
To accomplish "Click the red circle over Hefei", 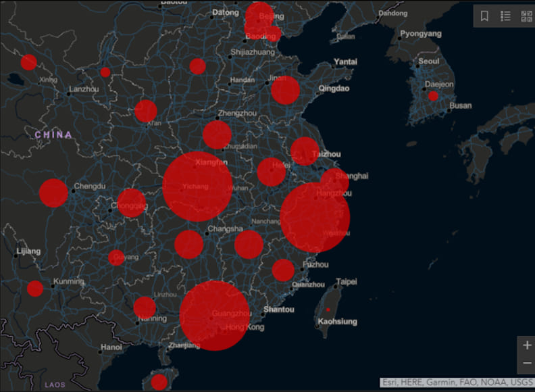I will click(272, 172).
